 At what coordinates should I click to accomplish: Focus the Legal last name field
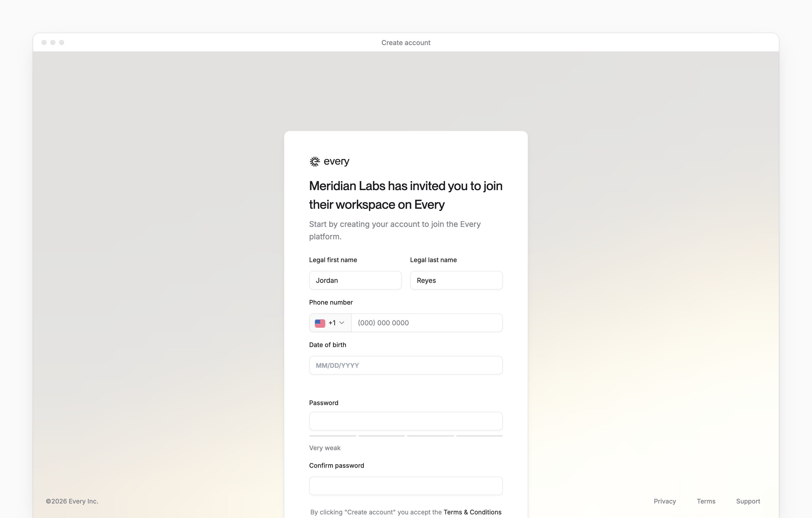click(456, 280)
